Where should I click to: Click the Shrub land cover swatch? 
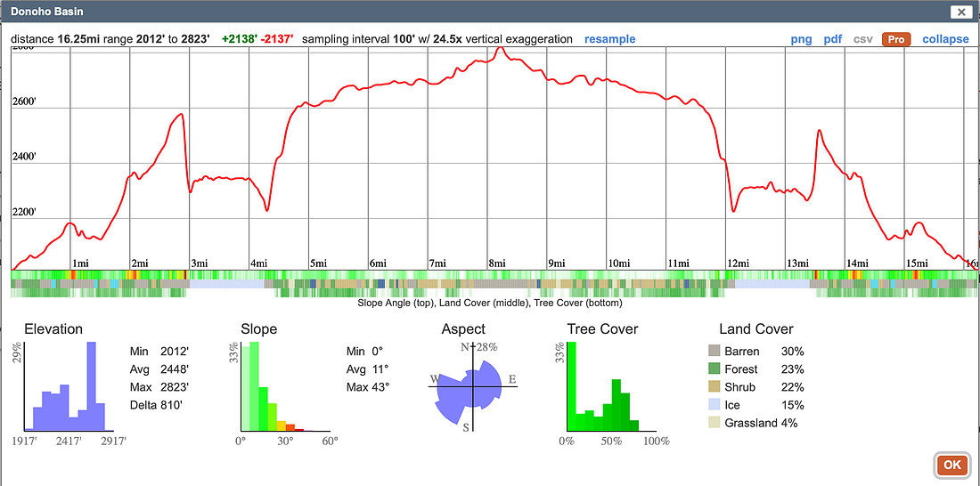click(x=714, y=387)
